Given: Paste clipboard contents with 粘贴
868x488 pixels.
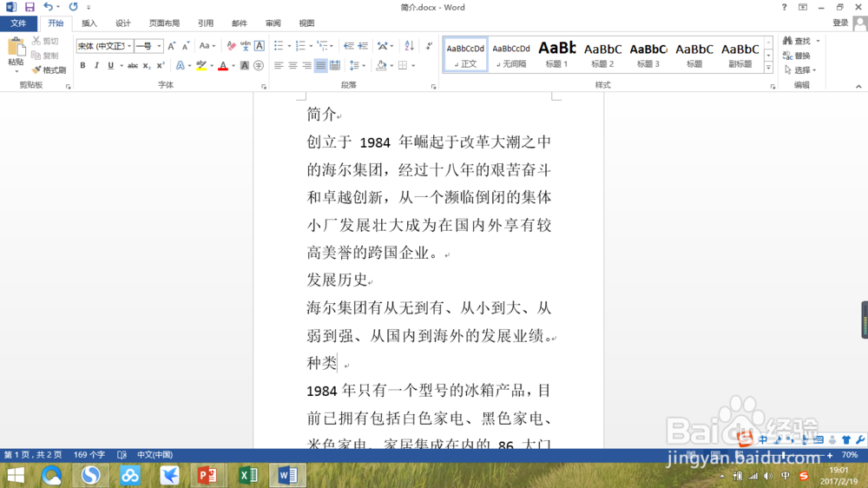Looking at the screenshot, I should (x=16, y=56).
